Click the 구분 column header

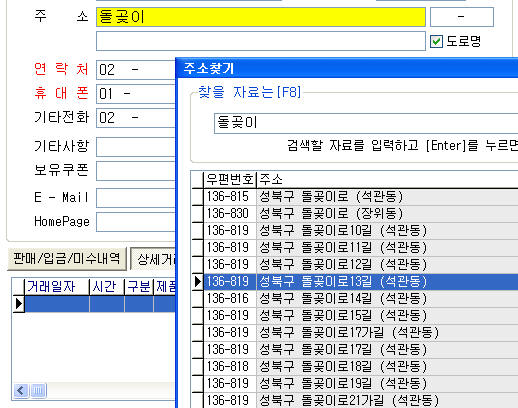click(x=139, y=287)
